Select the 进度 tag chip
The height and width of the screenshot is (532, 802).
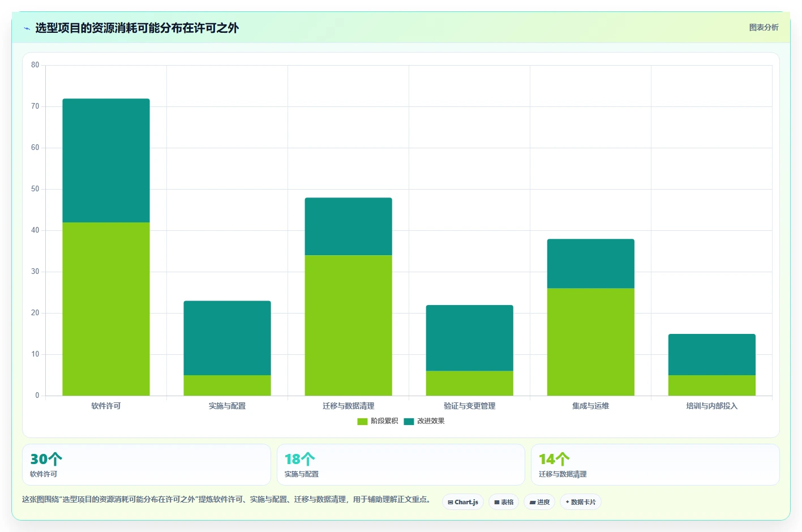pyautogui.click(x=539, y=502)
